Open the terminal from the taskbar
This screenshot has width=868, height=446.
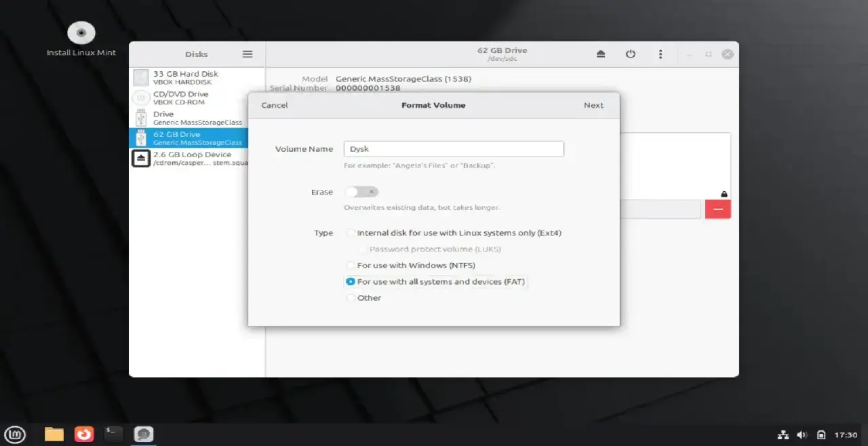pyautogui.click(x=113, y=434)
